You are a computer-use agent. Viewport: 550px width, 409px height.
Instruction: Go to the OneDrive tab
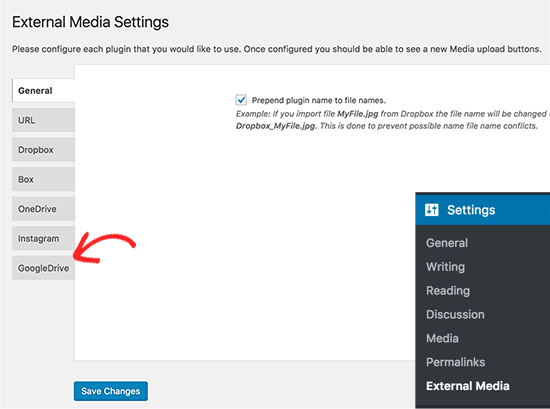pos(43,209)
